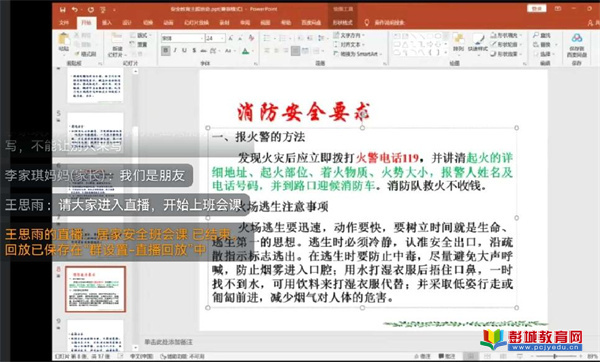Viewport: 600px width, 362px height.
Task: Click the Paste clipboard icon
Action: 64,39
